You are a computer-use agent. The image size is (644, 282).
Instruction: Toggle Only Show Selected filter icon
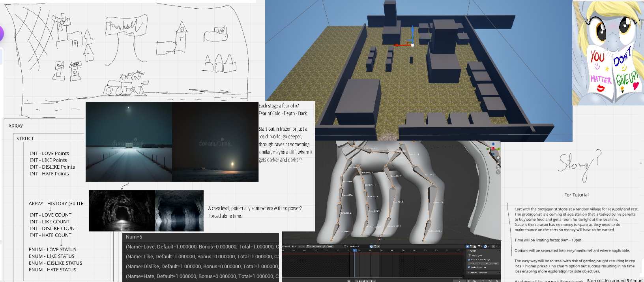468,246
